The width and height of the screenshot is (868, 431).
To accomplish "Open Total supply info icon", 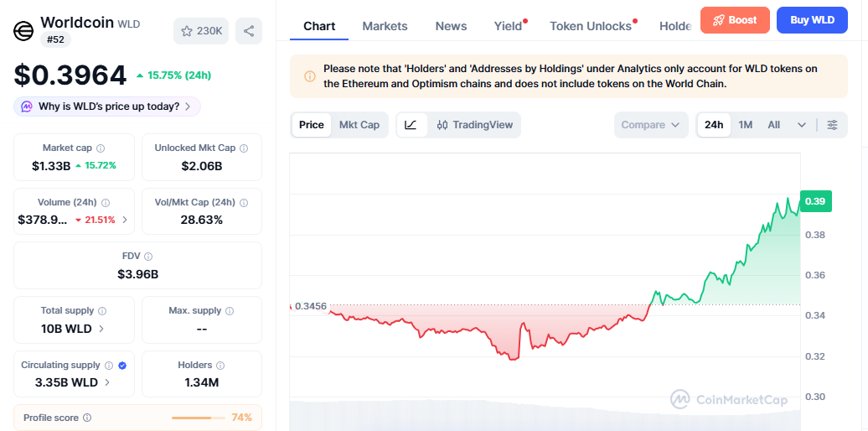I will [x=102, y=311].
